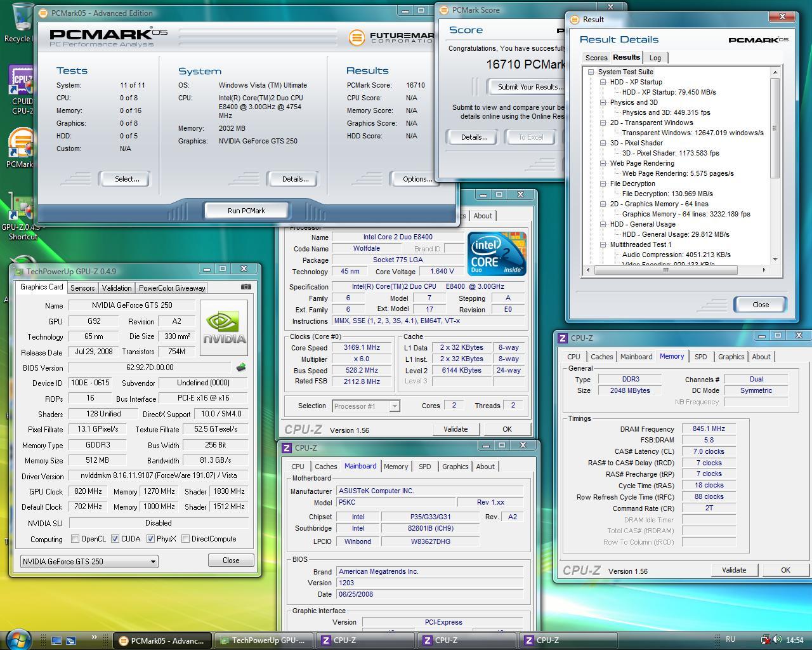The height and width of the screenshot is (650, 812).
Task: Toggle the PhysX checkbox
Action: click(150, 539)
